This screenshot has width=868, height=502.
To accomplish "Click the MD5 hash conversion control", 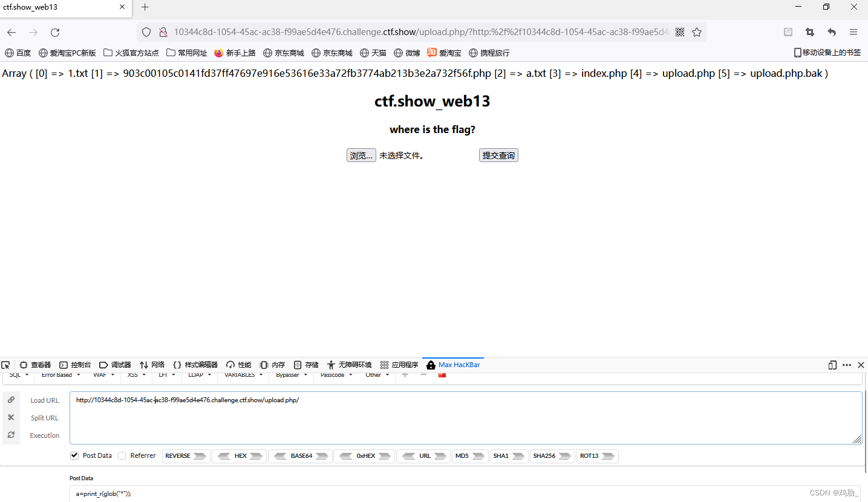I will pyautogui.click(x=469, y=456).
